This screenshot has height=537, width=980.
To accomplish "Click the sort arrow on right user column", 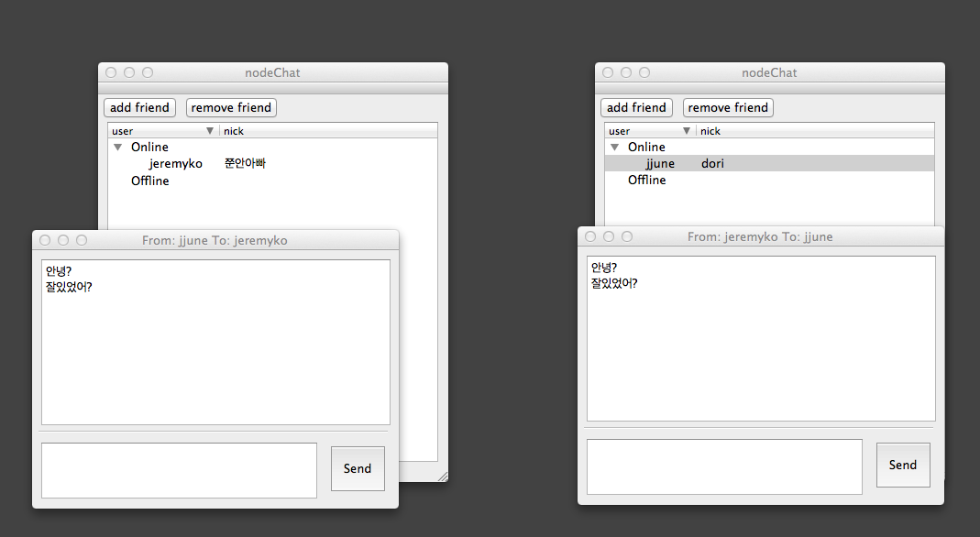I will coord(687,130).
